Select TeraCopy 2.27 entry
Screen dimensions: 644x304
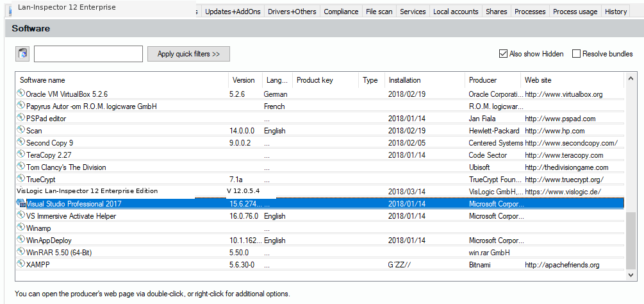320,155
